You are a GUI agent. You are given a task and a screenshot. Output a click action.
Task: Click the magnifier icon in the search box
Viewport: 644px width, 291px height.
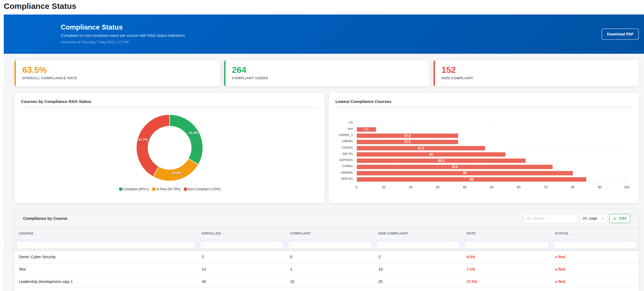coord(529,218)
